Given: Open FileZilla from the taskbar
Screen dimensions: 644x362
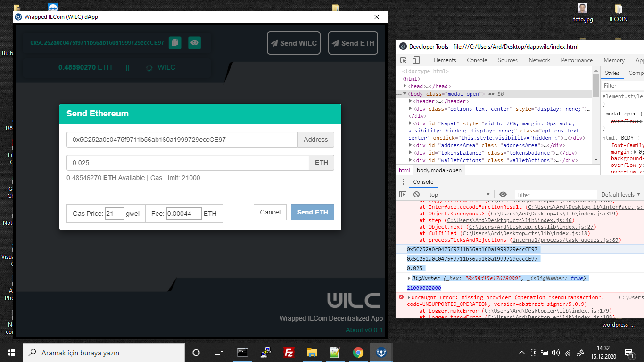Looking at the screenshot, I should 289,352.
